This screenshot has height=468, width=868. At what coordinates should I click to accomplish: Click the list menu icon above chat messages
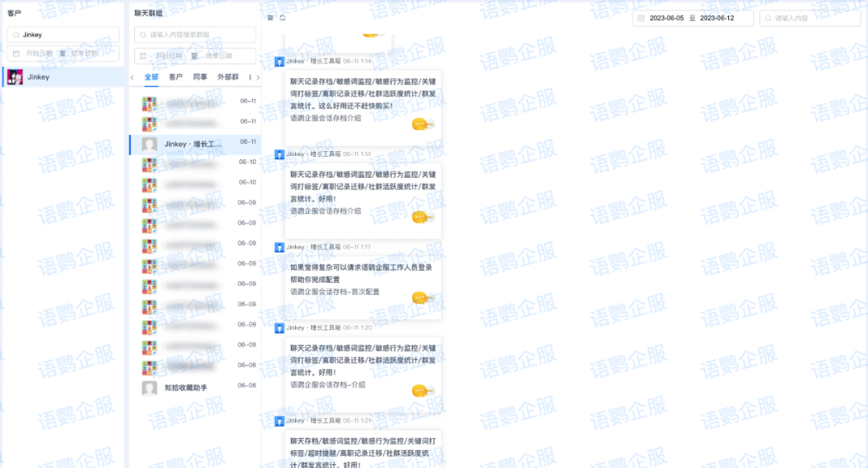point(270,18)
